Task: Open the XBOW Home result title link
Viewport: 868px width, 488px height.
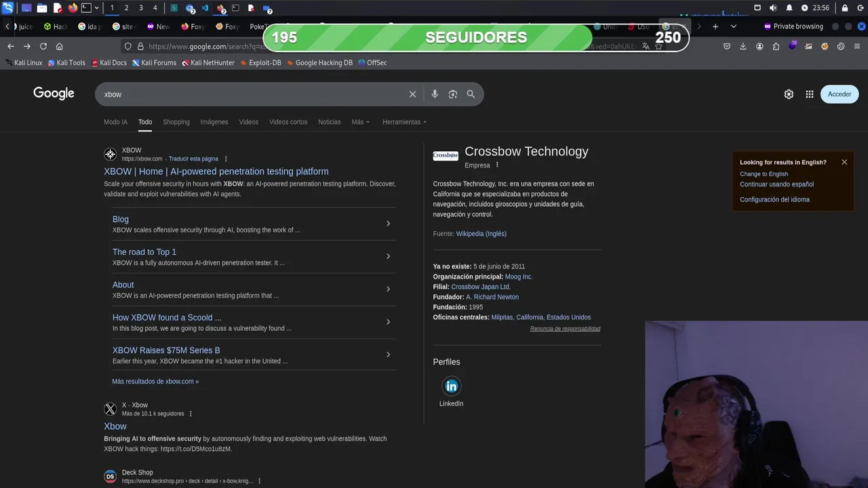Action: click(216, 171)
